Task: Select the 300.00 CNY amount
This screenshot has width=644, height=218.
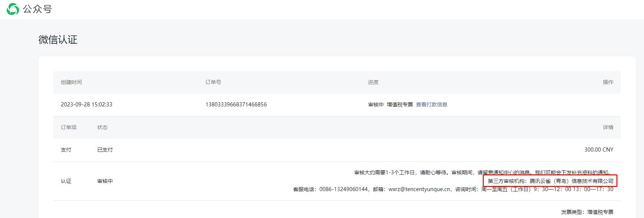Action: 599,150
